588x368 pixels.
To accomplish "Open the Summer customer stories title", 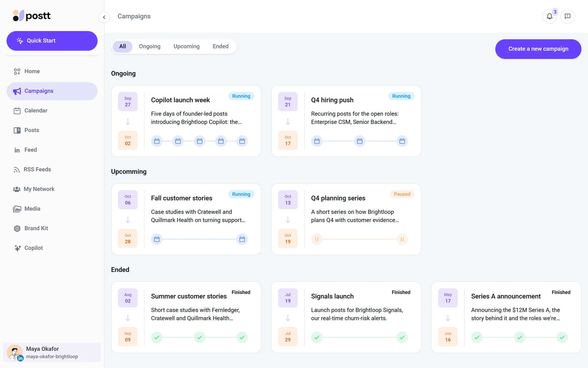I will 189,296.
